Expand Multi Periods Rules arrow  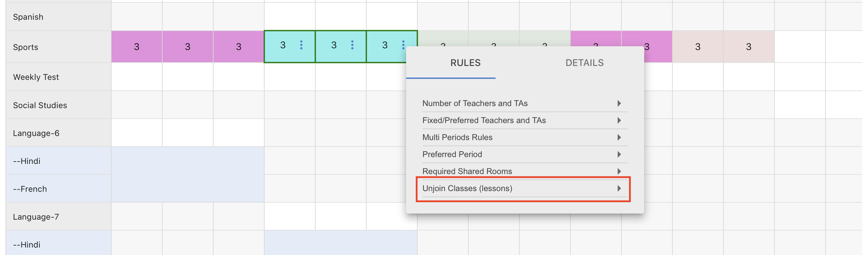pos(619,137)
